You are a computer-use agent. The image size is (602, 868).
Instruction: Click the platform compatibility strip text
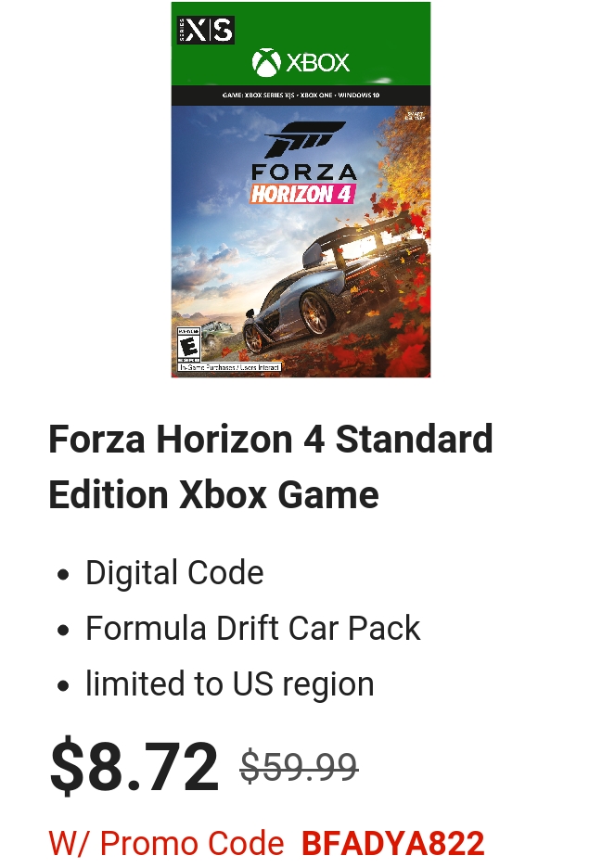coord(301,96)
